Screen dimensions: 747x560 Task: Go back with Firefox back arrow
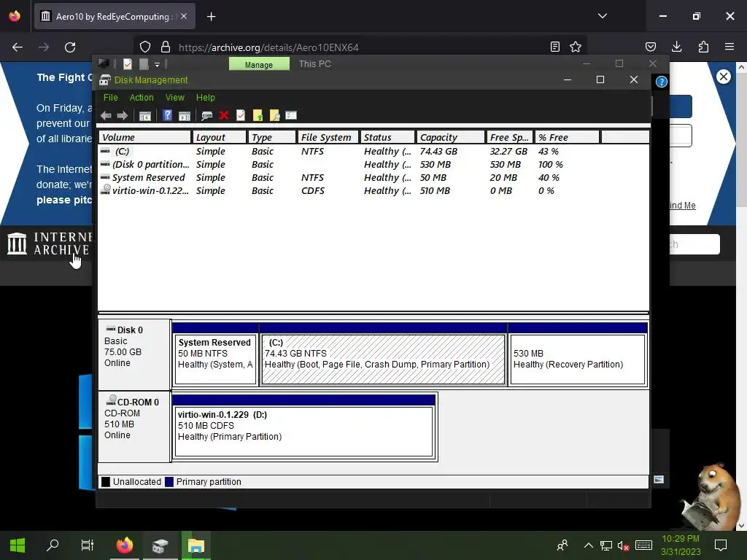(x=18, y=47)
